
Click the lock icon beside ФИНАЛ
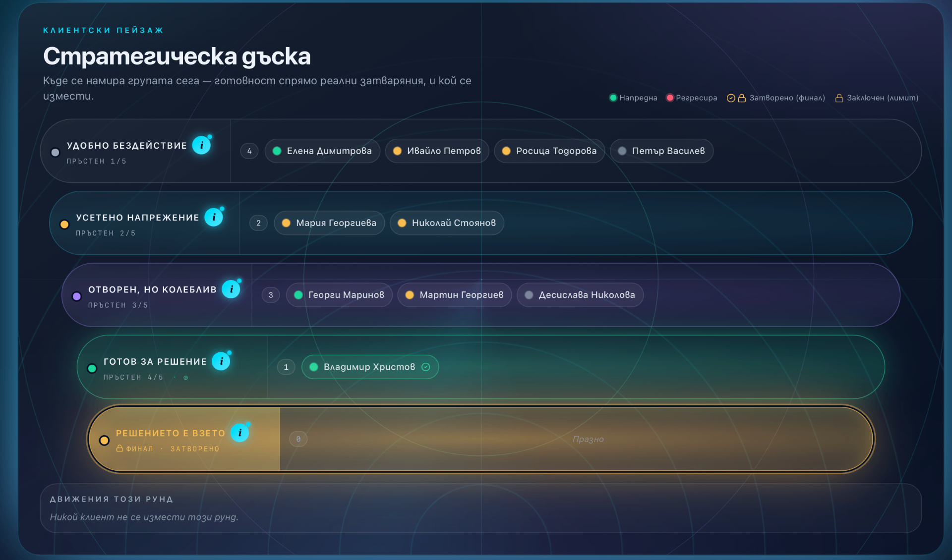click(119, 448)
